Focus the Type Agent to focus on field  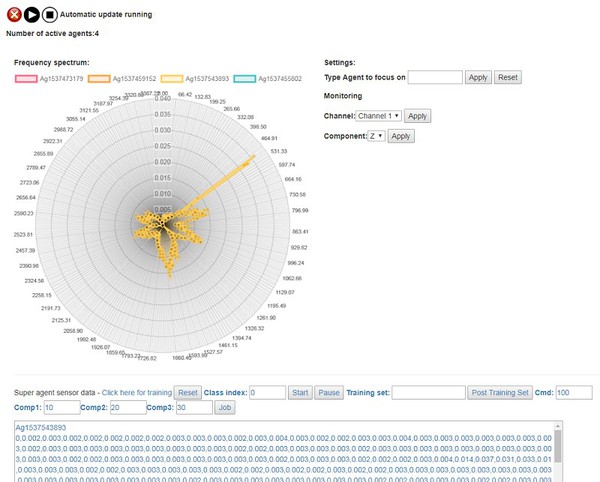(x=435, y=77)
